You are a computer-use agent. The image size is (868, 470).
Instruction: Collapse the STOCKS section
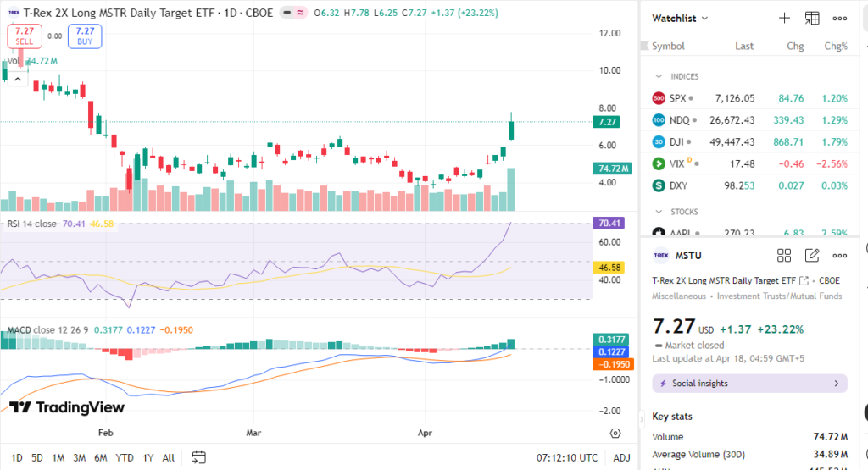tap(659, 211)
